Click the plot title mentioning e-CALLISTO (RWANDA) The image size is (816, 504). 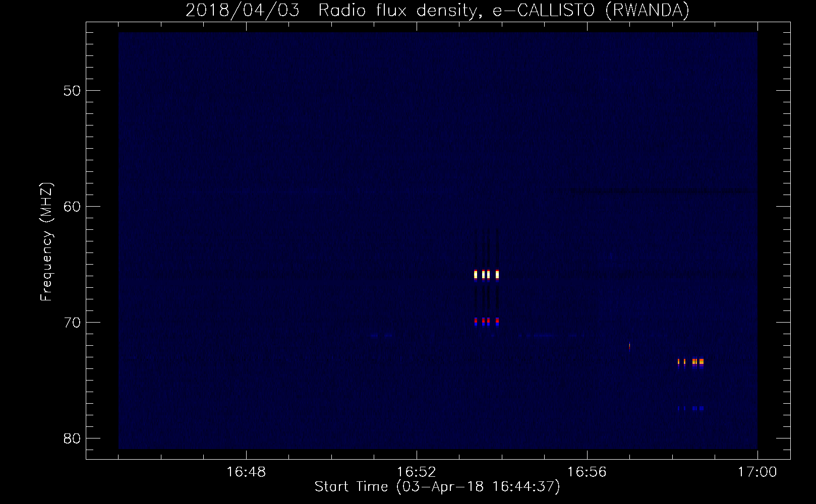tap(437, 10)
